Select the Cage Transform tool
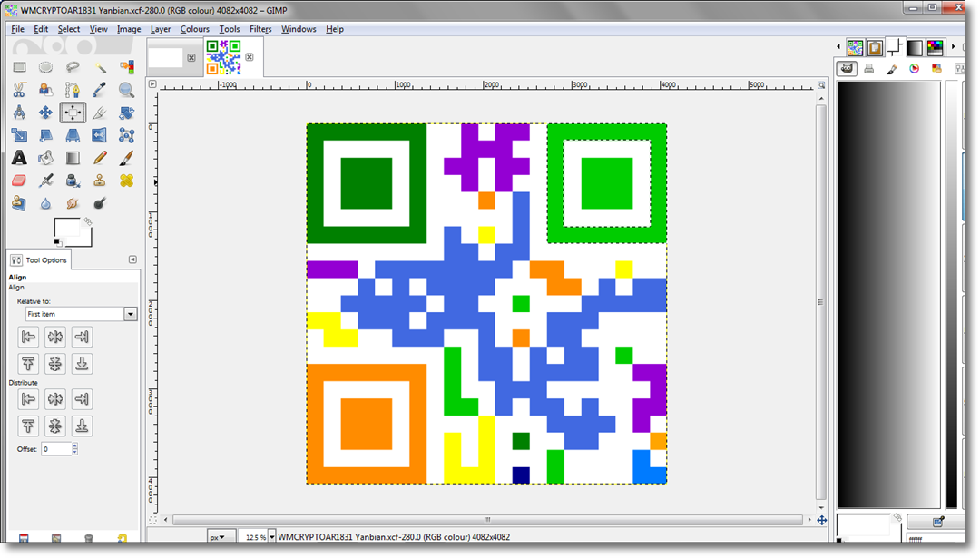The width and height of the screenshot is (980, 558). pos(127,135)
